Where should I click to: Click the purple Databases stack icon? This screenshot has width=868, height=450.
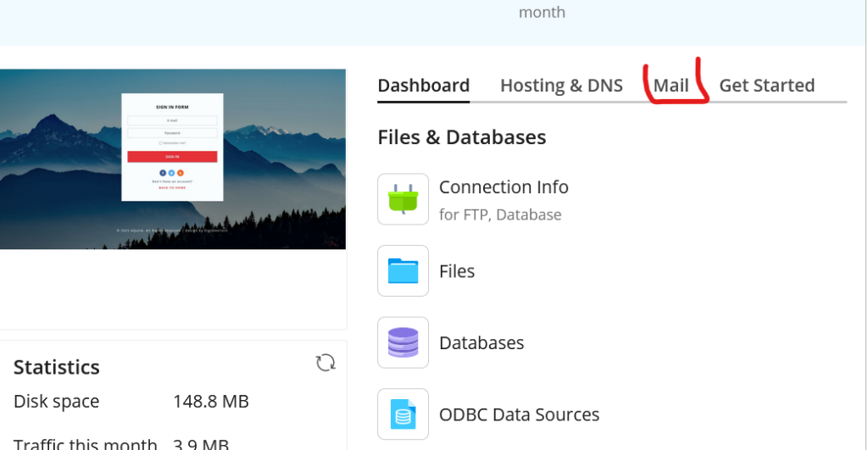tap(403, 342)
